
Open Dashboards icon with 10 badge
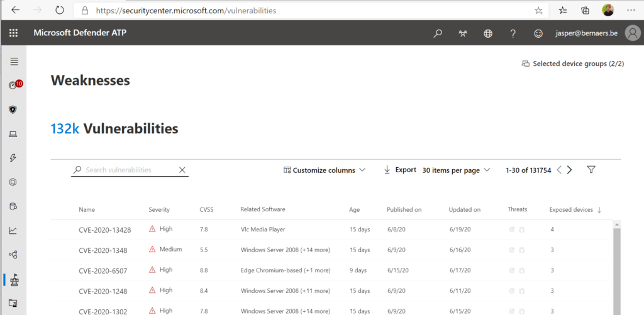pos(15,85)
